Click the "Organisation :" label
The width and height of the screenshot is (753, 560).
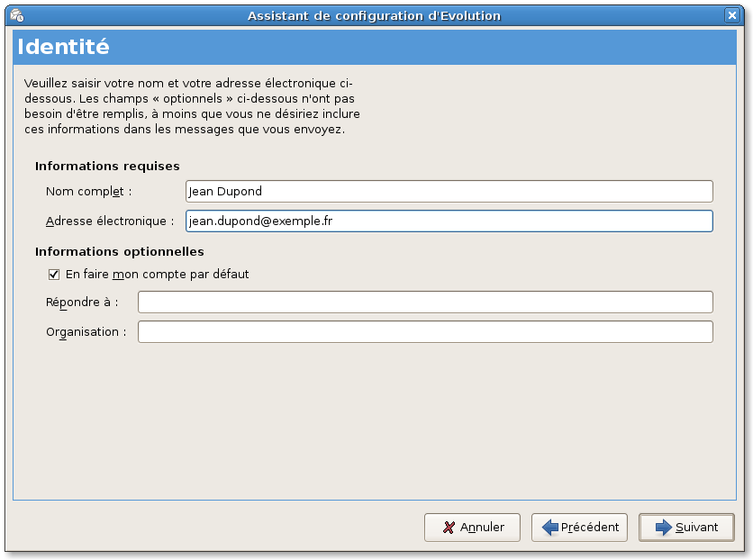coord(86,332)
